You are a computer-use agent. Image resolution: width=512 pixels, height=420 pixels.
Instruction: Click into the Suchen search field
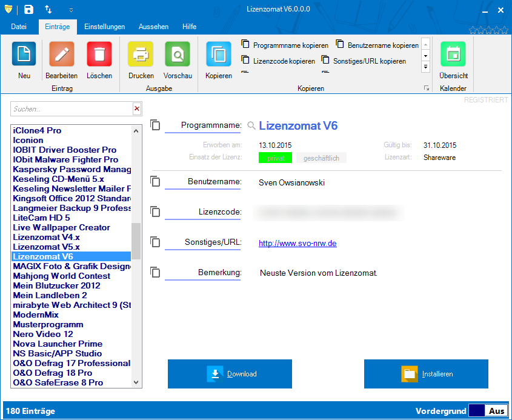pyautogui.click(x=71, y=108)
